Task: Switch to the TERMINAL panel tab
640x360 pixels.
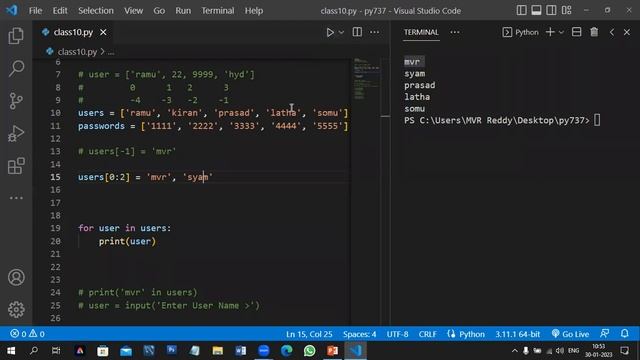Action: tap(421, 32)
